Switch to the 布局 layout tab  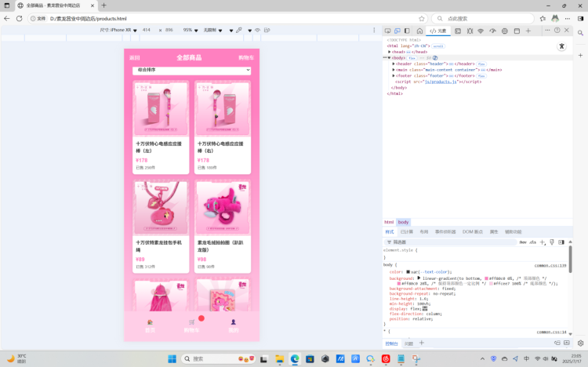coord(423,232)
